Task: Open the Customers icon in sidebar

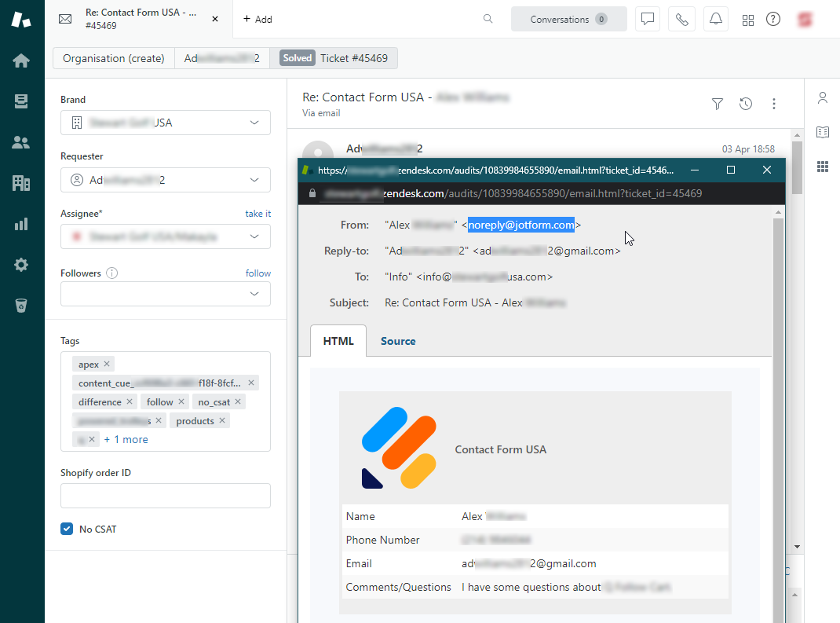Action: pos(21,142)
